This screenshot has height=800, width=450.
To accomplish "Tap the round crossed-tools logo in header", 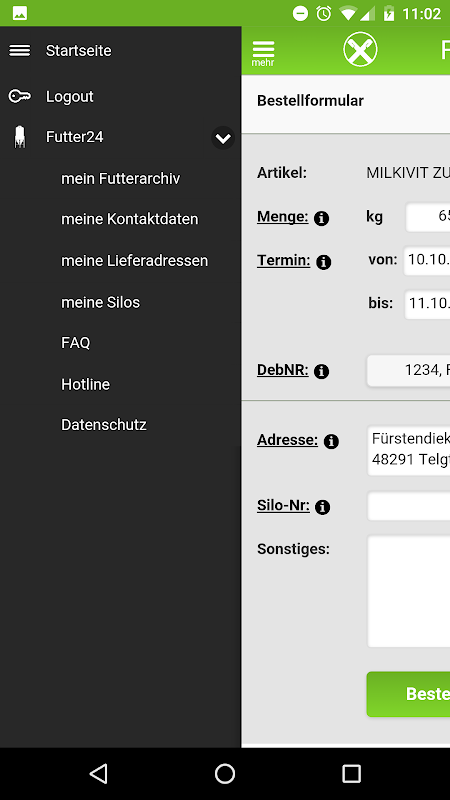I will click(360, 50).
